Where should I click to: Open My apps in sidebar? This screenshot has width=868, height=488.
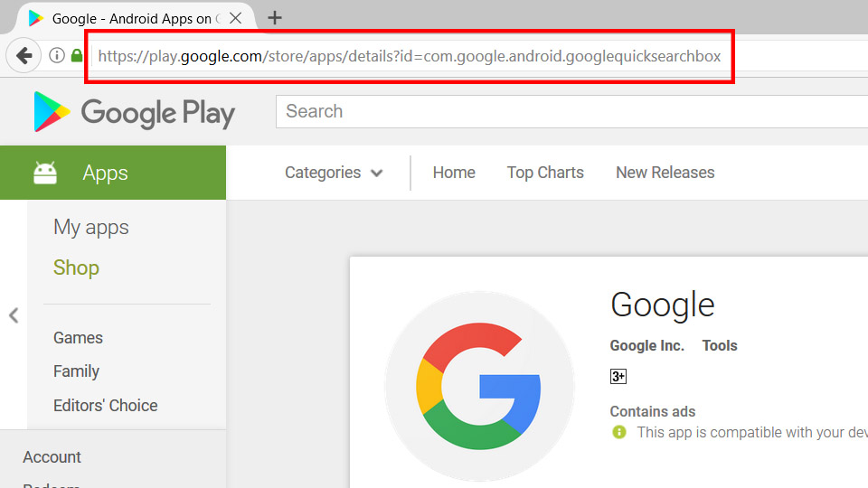tap(90, 228)
